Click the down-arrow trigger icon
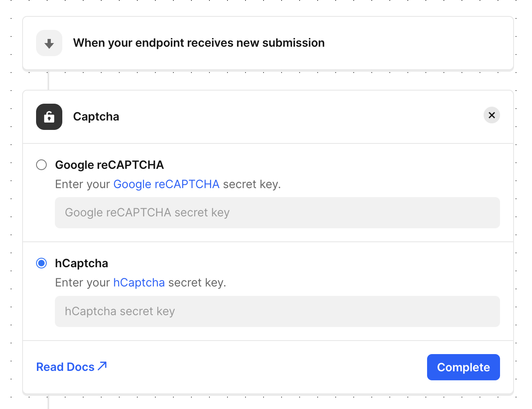Viewport: 532px width, 409px height. [x=49, y=43]
